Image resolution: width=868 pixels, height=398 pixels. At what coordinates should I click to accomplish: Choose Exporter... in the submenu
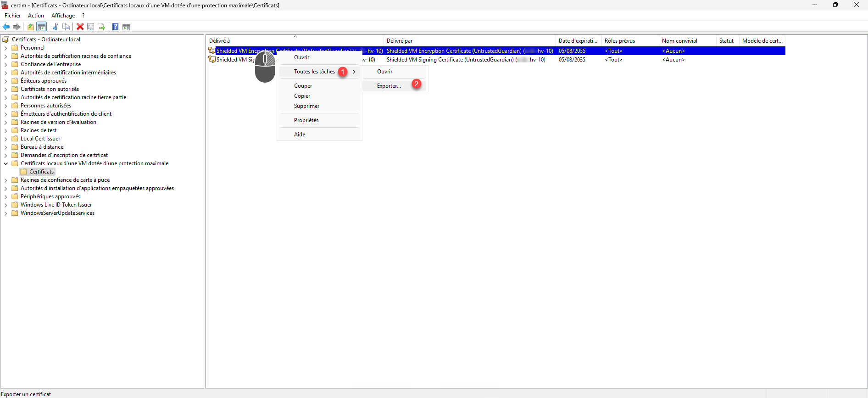click(x=389, y=86)
